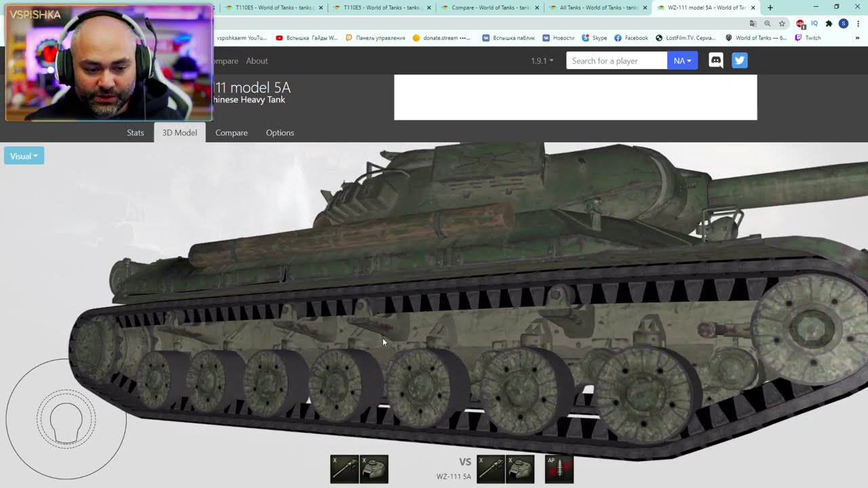Click the white advertisement banner

click(576, 98)
